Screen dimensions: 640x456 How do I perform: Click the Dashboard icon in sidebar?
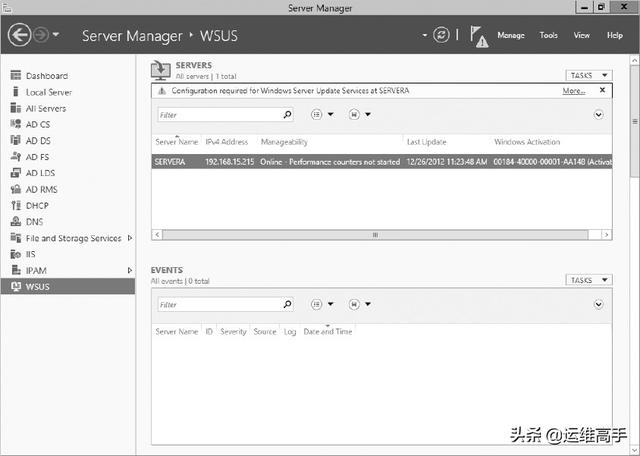tap(16, 75)
